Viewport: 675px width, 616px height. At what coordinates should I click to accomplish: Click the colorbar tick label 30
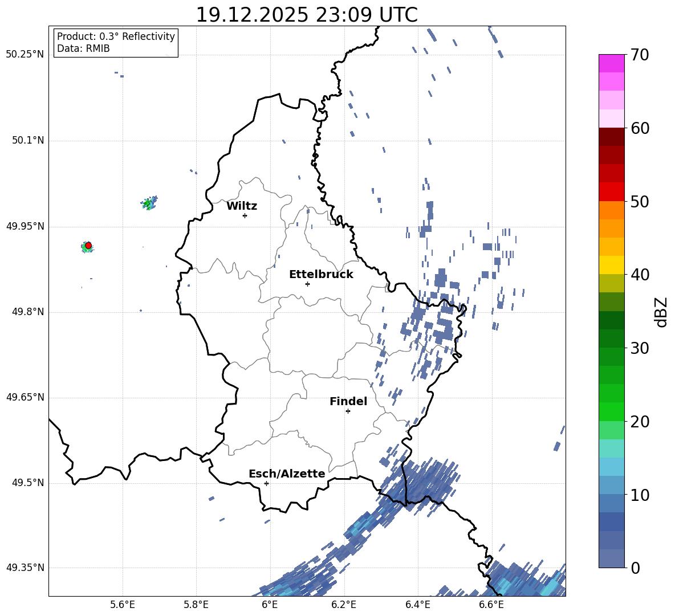tap(640, 348)
